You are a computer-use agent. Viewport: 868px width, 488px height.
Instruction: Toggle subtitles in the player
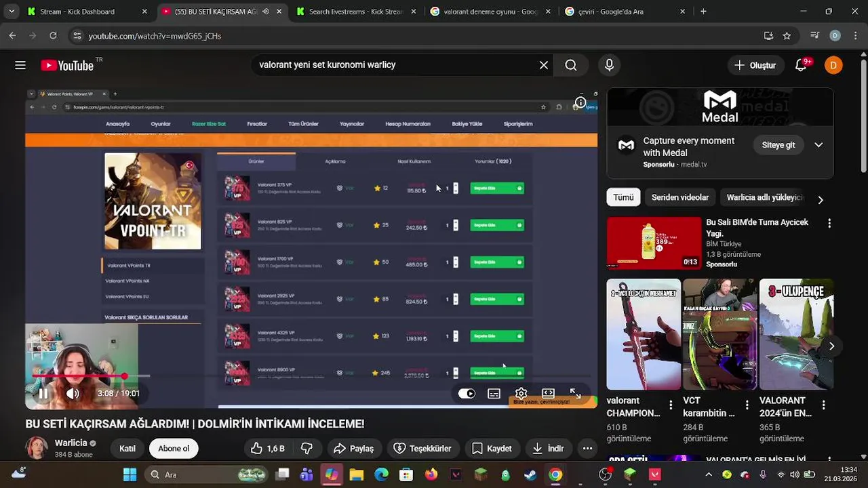point(494,393)
